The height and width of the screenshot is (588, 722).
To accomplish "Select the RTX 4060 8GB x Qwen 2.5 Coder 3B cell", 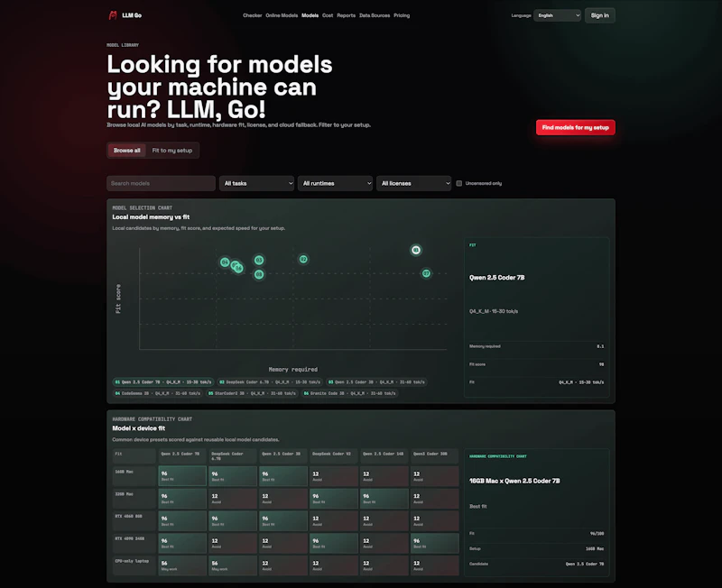I will pyautogui.click(x=283, y=520).
